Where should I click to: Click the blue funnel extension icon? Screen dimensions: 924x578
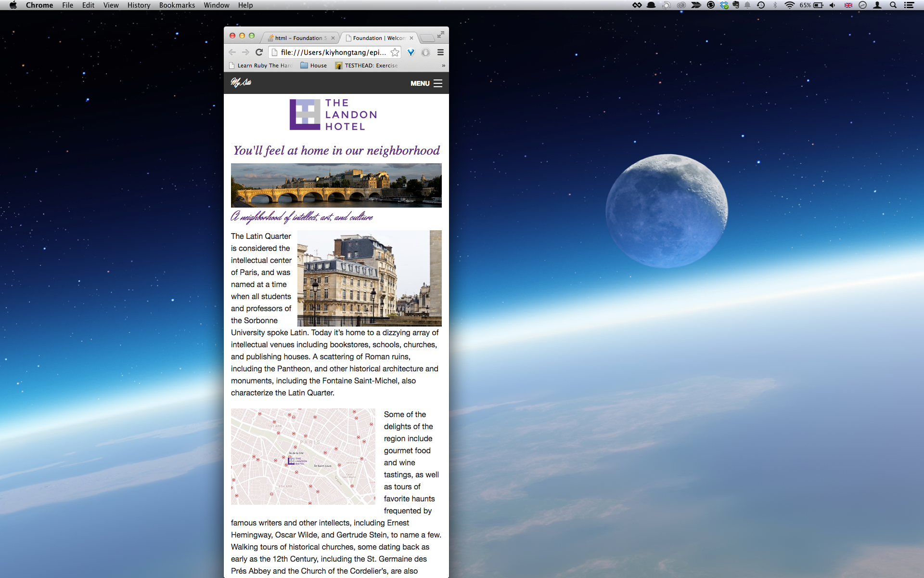[x=411, y=52]
